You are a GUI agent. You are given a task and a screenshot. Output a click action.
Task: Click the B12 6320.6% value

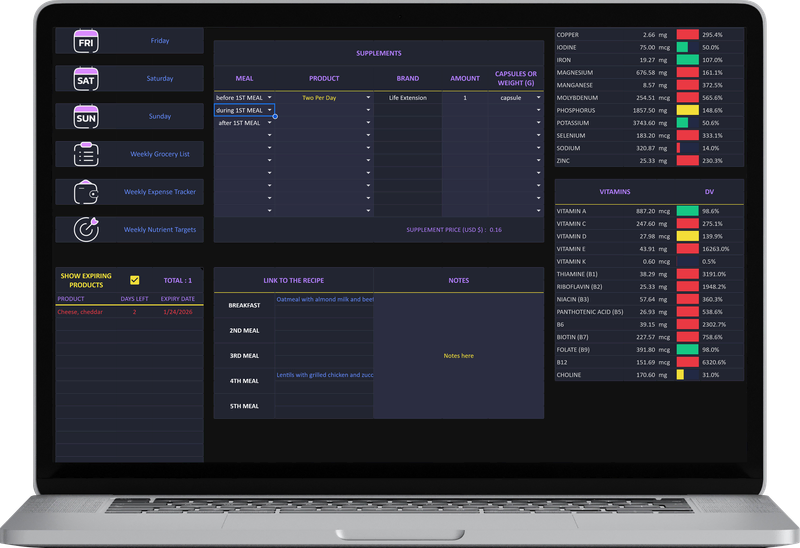(x=714, y=362)
